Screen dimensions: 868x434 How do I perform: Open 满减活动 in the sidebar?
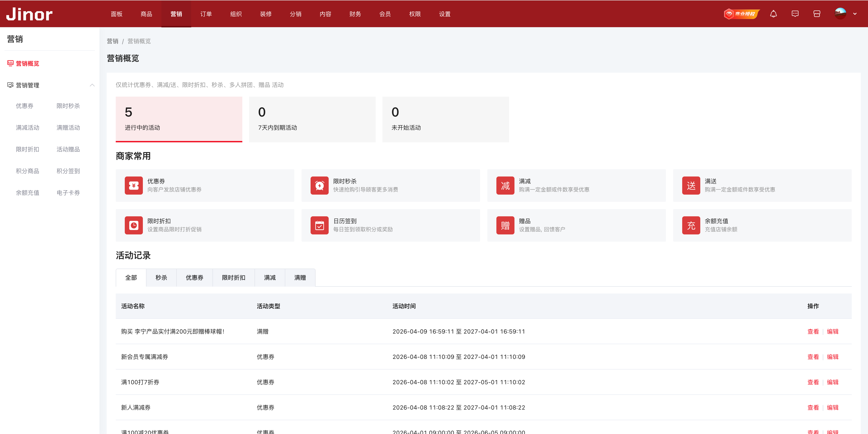point(28,127)
